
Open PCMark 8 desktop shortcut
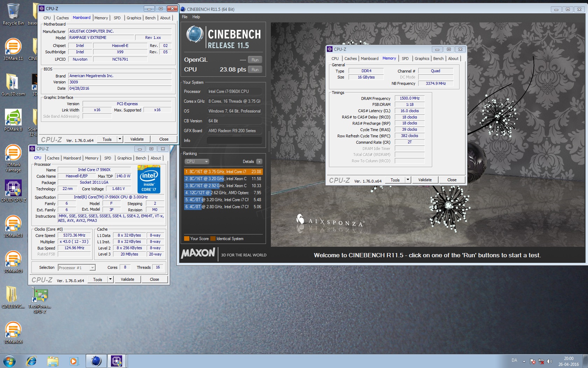point(13,120)
